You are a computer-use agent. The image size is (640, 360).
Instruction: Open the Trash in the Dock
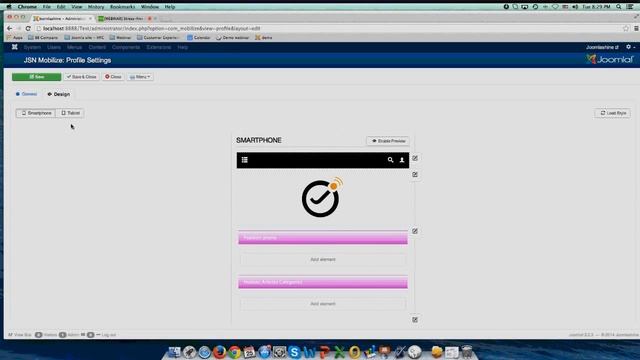(x=467, y=352)
